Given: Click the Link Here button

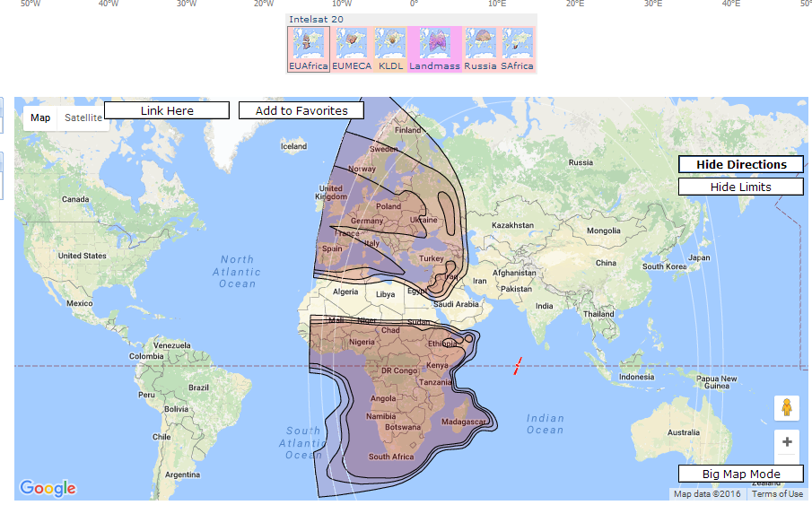Looking at the screenshot, I should coord(167,110).
